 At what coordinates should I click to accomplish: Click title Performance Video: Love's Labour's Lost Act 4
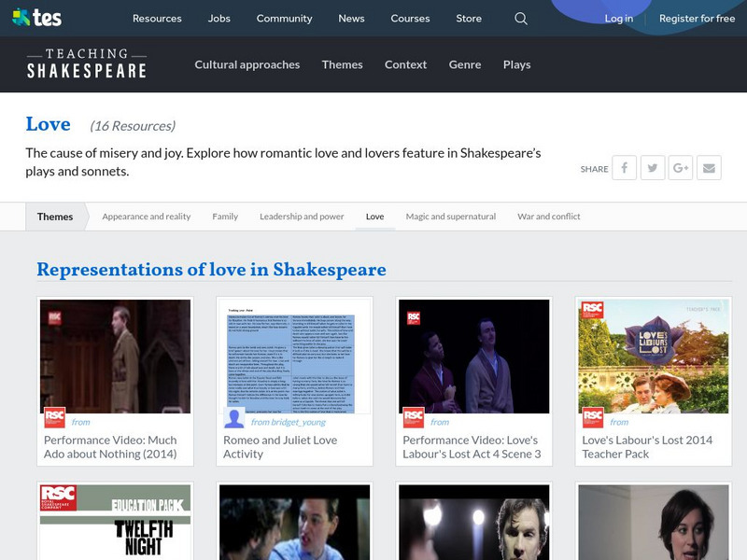472,447
